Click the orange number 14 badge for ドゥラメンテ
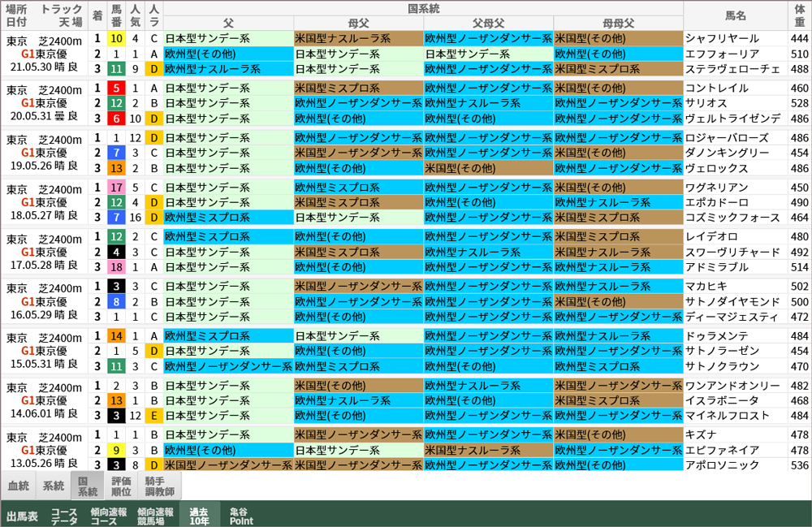The height and width of the screenshot is (527, 812). [x=116, y=335]
